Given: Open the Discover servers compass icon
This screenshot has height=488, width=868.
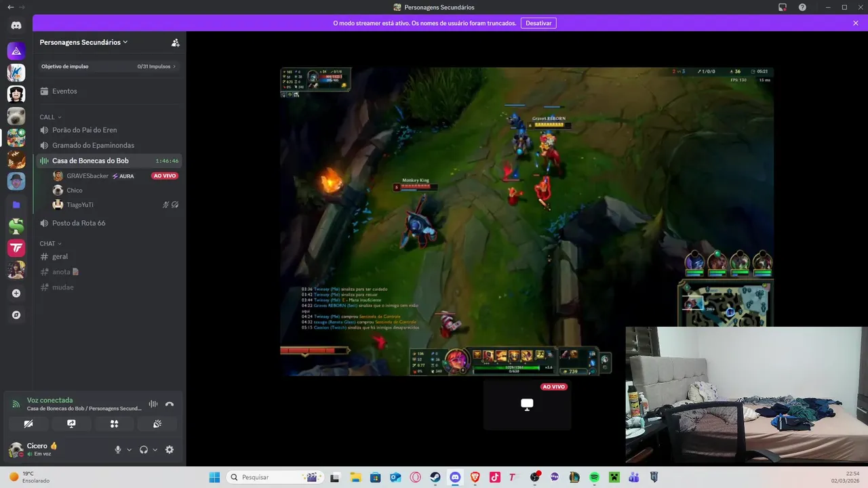Looking at the screenshot, I should coord(16,315).
